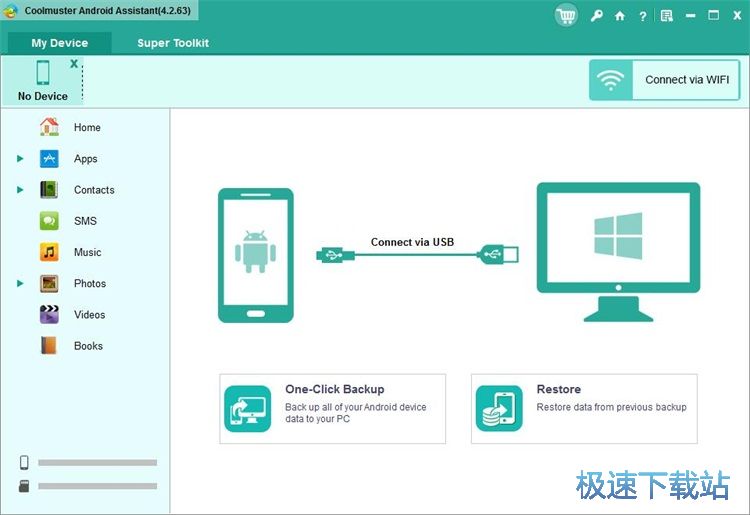Image resolution: width=750 pixels, height=515 pixels.
Task: Click the Connect via WIFI button
Action: (664, 80)
